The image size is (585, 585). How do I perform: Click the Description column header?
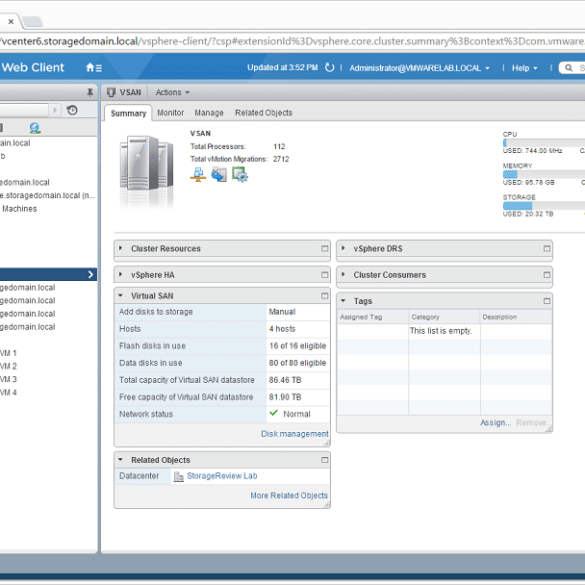coord(516,317)
